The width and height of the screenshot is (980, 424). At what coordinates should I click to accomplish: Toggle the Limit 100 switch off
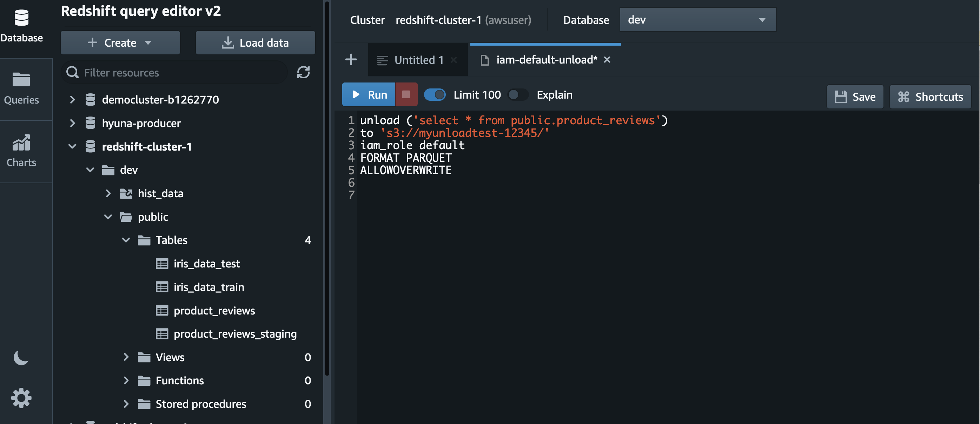(435, 95)
